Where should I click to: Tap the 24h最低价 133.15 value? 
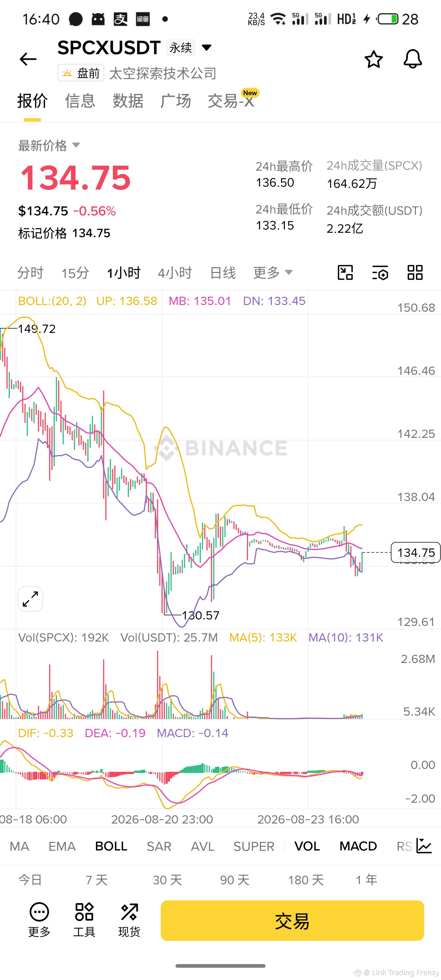coord(275,226)
